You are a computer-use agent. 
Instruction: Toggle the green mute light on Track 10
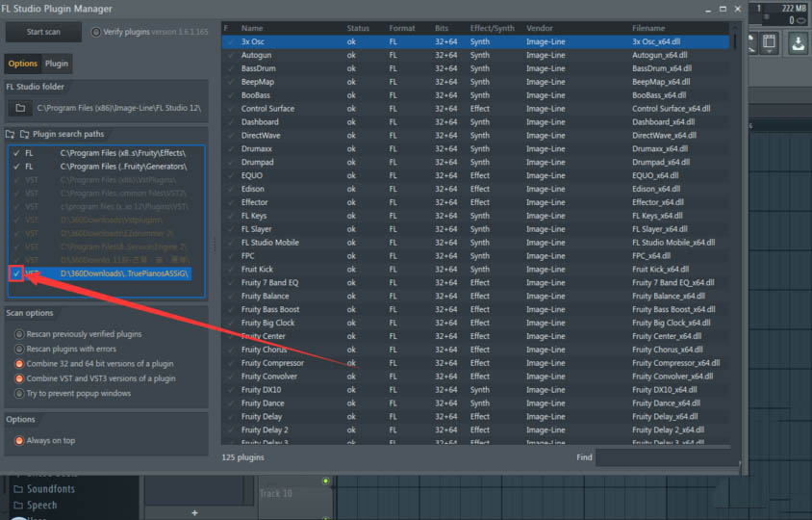point(326,481)
